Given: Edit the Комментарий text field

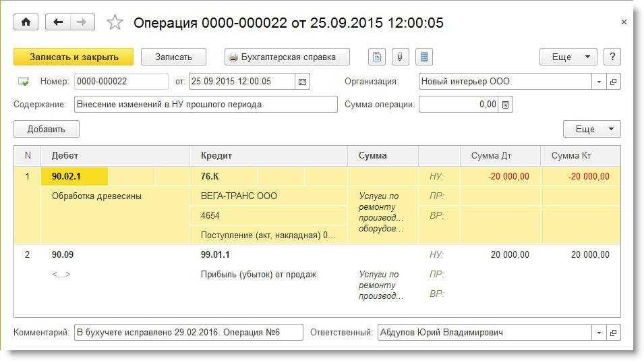Looking at the screenshot, I should 189,332.
